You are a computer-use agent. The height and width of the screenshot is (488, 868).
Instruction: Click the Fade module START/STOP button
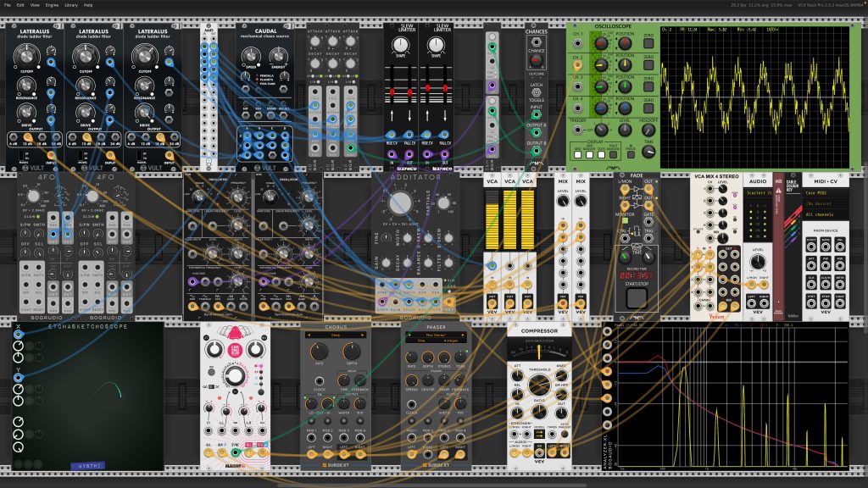pos(636,299)
